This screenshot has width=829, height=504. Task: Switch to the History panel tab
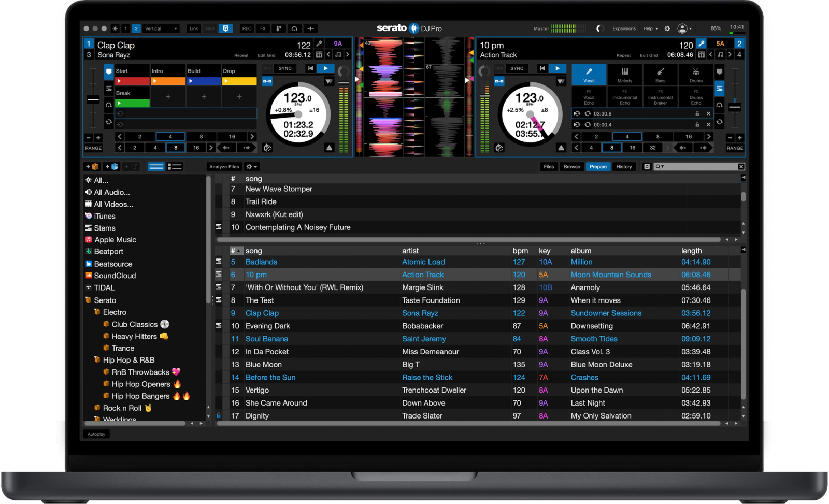point(624,167)
